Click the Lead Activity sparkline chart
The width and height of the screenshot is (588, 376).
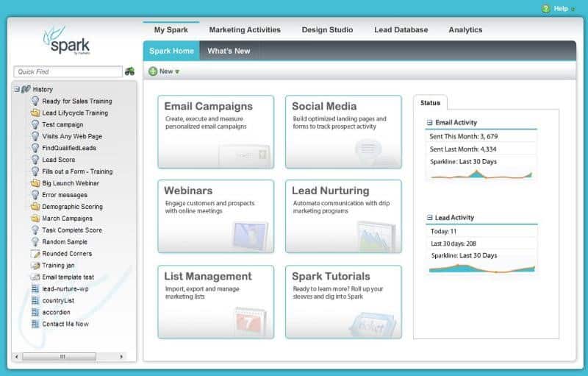pos(482,268)
